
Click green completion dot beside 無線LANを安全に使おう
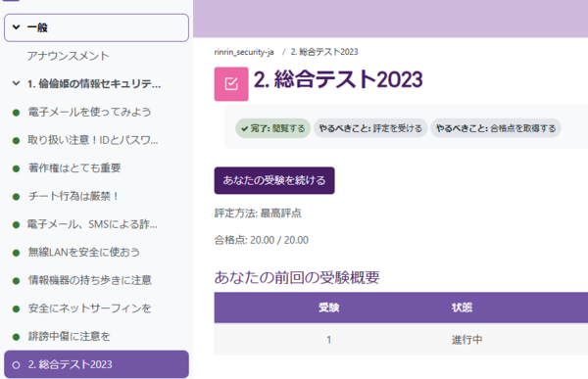coord(16,253)
